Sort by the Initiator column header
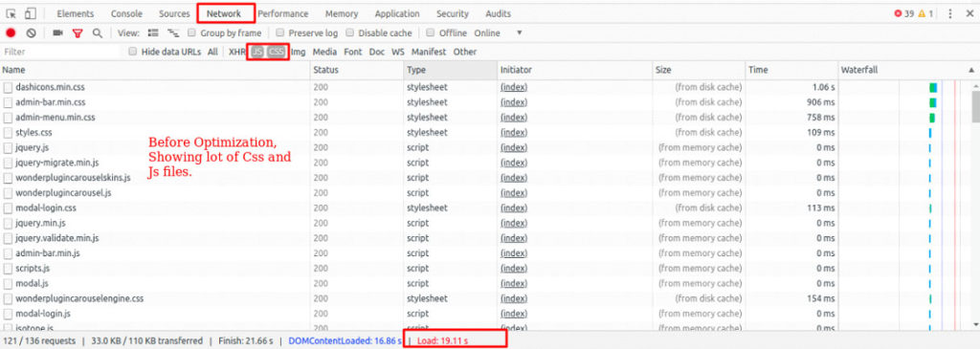The width and height of the screenshot is (980, 349). pyautogui.click(x=575, y=71)
